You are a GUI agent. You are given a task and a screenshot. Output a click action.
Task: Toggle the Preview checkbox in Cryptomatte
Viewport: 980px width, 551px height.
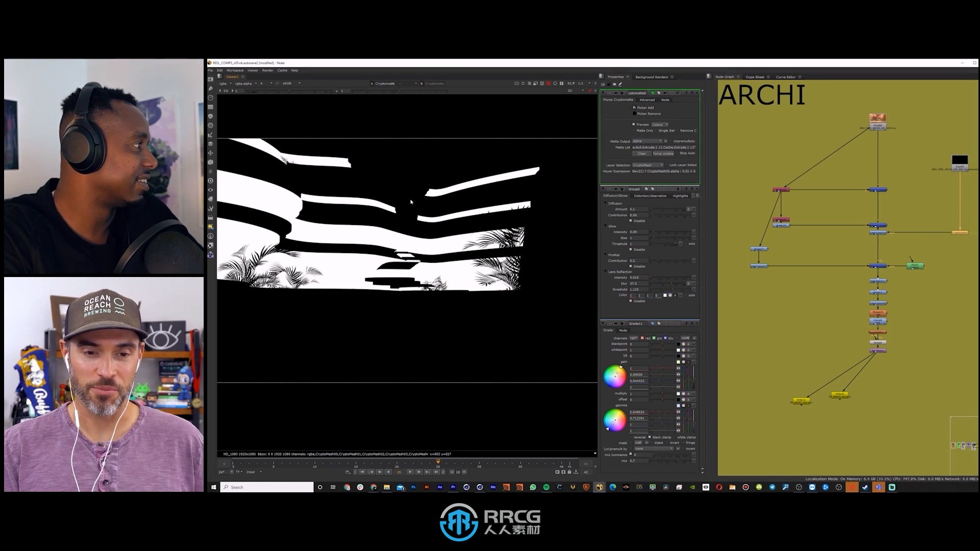pyautogui.click(x=634, y=124)
